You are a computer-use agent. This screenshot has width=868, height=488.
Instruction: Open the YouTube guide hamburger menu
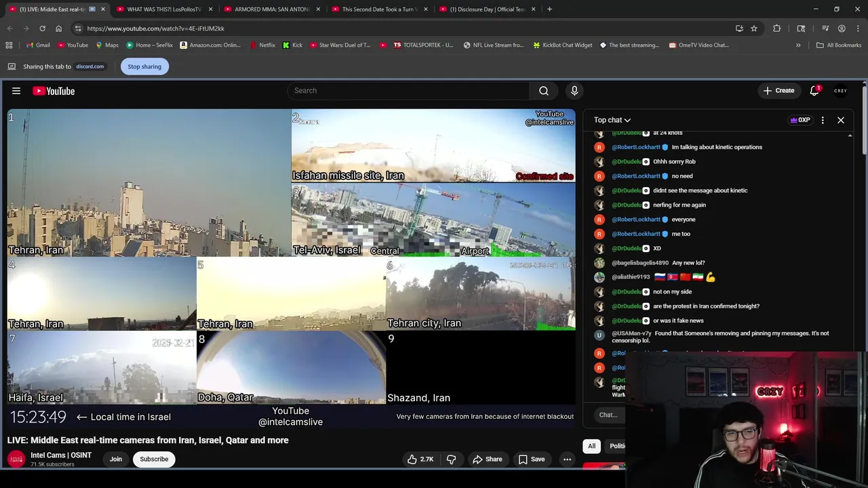[16, 91]
